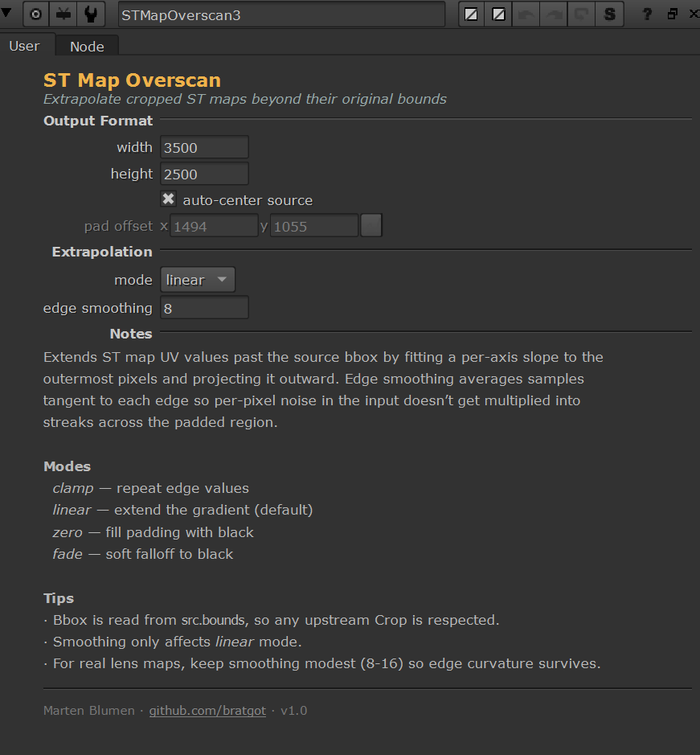Click the S icon button in the header
This screenshot has height=755, width=700.
coord(610,14)
